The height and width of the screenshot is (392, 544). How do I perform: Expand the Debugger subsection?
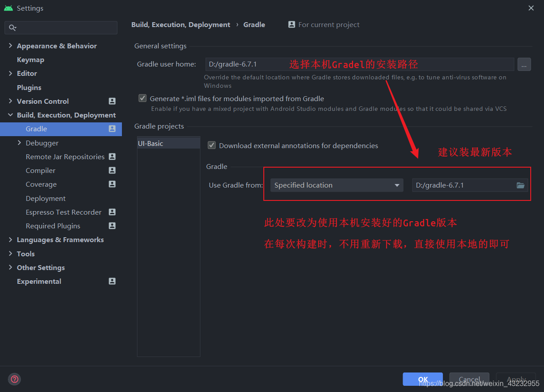click(20, 143)
